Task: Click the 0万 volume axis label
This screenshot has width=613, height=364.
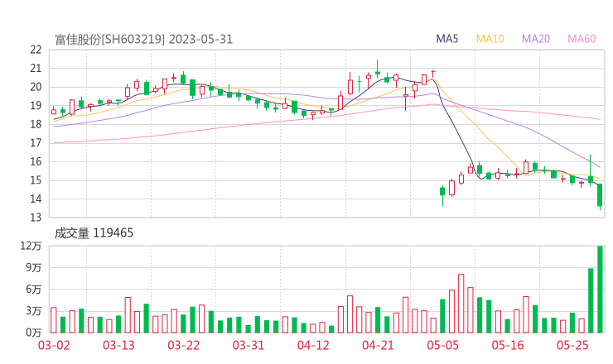Action: click(34, 333)
